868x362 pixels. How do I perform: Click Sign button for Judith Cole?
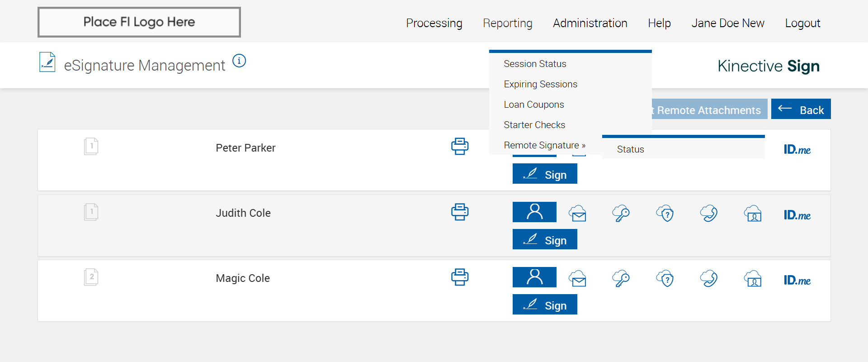point(545,239)
